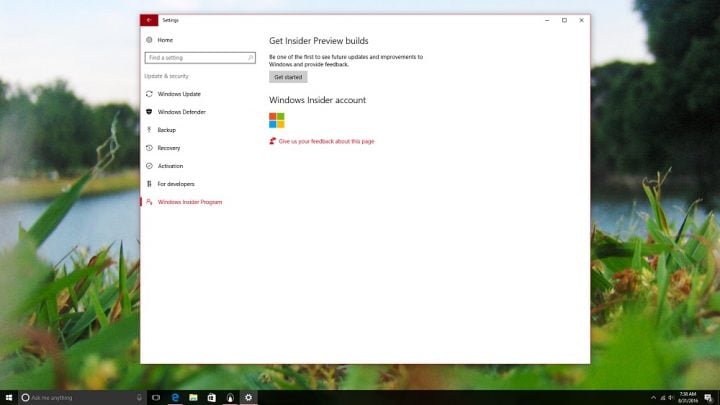
Task: Close the Settings window
Action: [x=581, y=20]
